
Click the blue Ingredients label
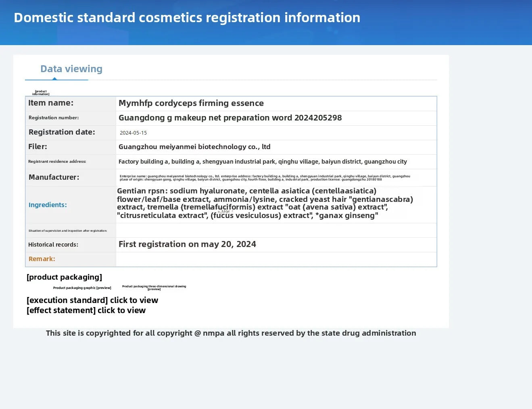coord(48,205)
